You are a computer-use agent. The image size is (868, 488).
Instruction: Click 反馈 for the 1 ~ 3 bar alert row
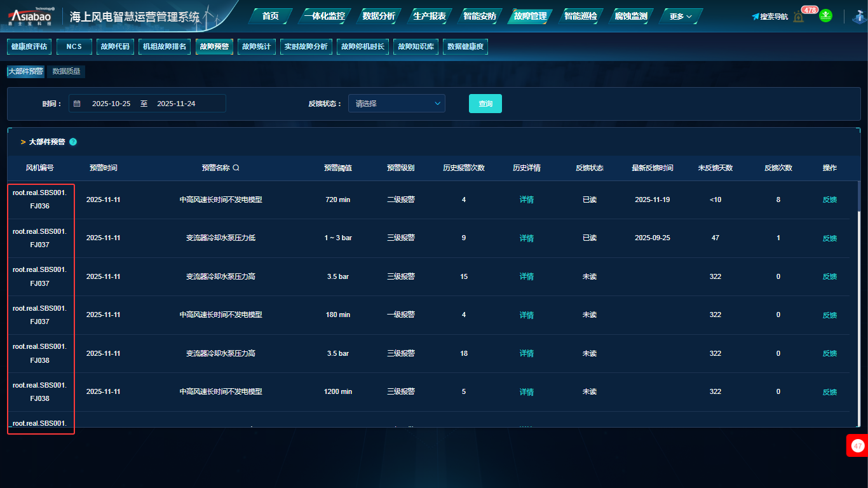point(829,238)
